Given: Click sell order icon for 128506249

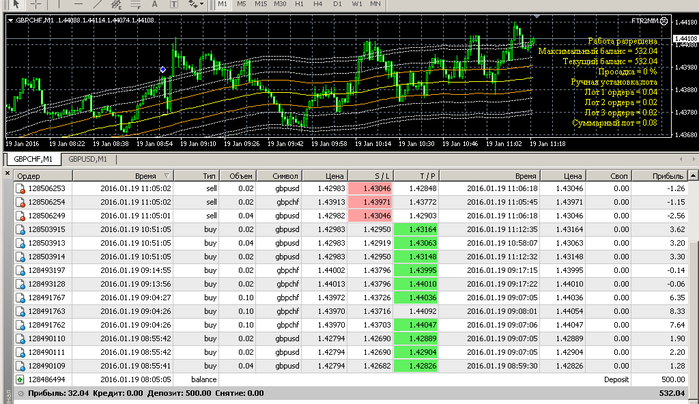Looking at the screenshot, I should [x=20, y=216].
